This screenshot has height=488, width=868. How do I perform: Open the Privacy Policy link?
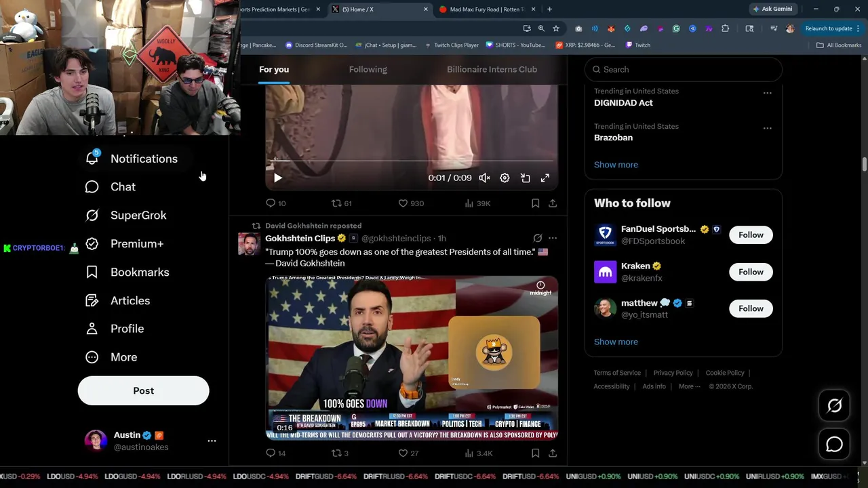(x=673, y=373)
